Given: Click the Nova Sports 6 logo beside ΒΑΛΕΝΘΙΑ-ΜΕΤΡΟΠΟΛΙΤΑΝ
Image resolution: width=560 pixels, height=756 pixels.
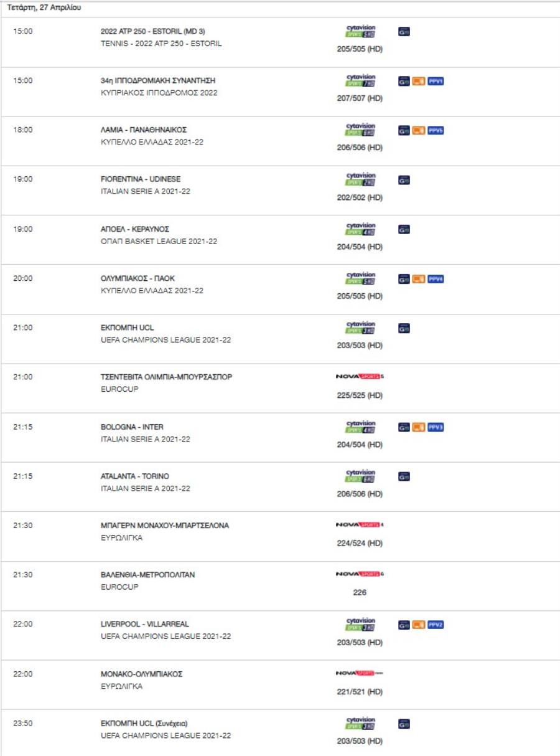Looking at the screenshot, I should click(x=360, y=575).
